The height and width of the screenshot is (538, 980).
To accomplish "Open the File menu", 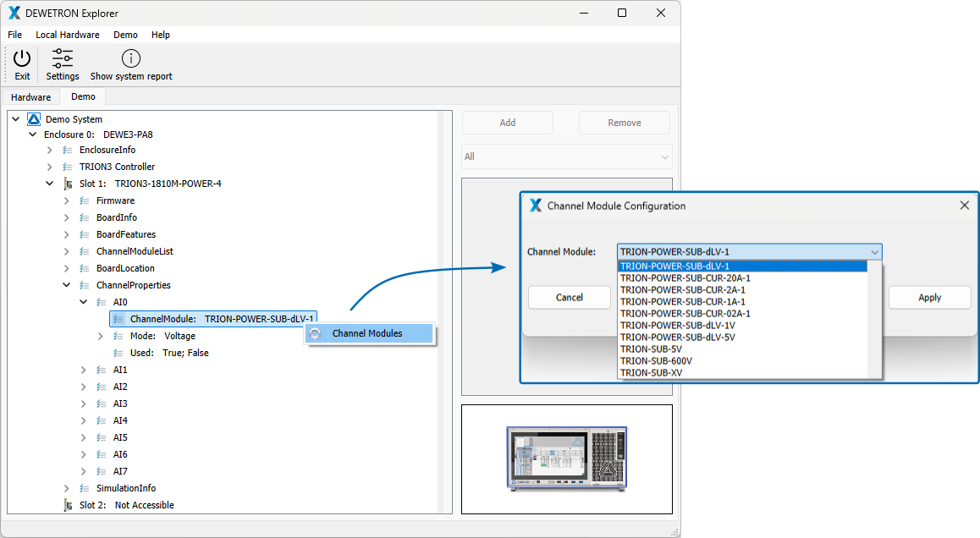I will click(15, 35).
